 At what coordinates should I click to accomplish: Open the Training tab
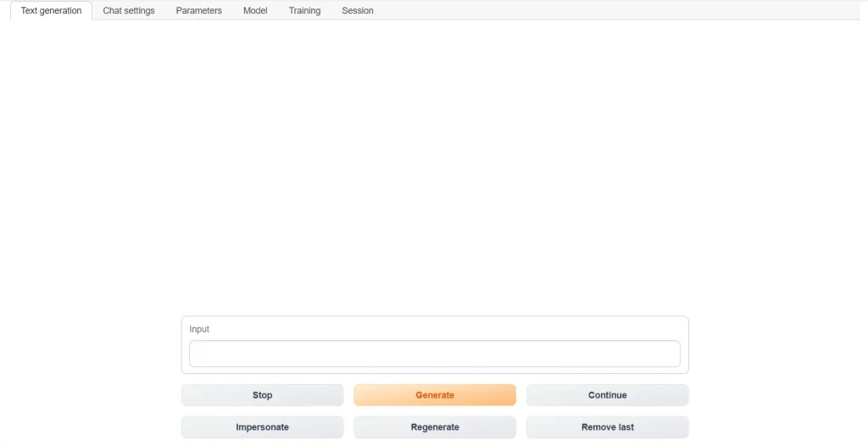tap(304, 11)
